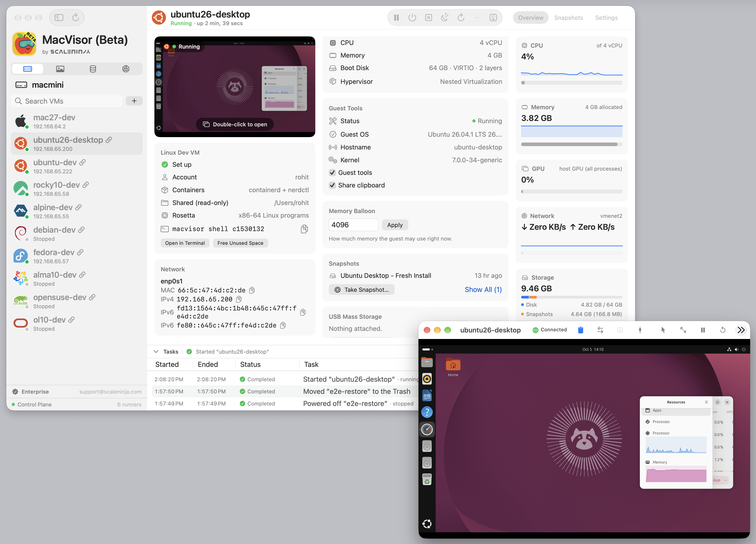Open the Files app in the Ubuntu dock
Viewport: 756px width, 544px height.
427,362
